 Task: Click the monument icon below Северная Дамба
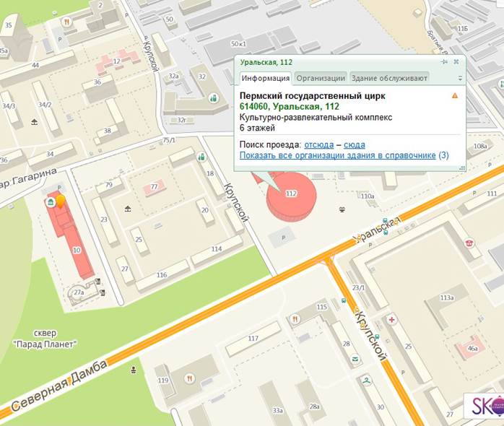134,370
